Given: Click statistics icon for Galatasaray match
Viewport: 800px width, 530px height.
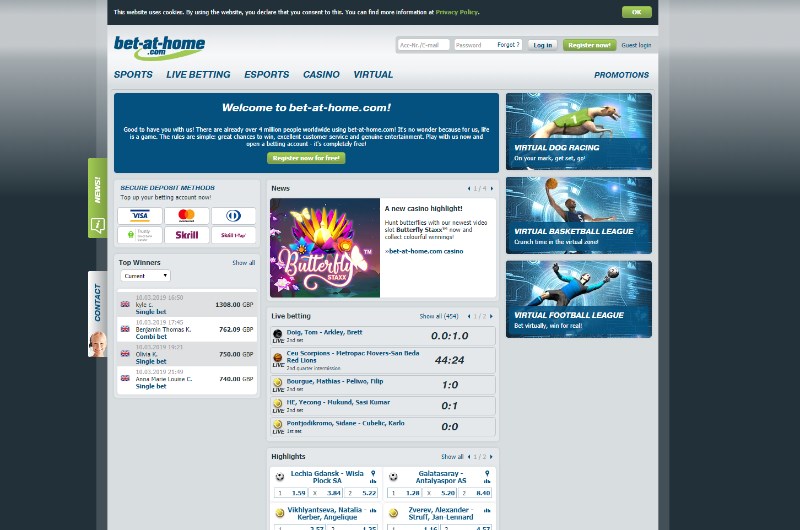Looking at the screenshot, I should [x=487, y=481].
